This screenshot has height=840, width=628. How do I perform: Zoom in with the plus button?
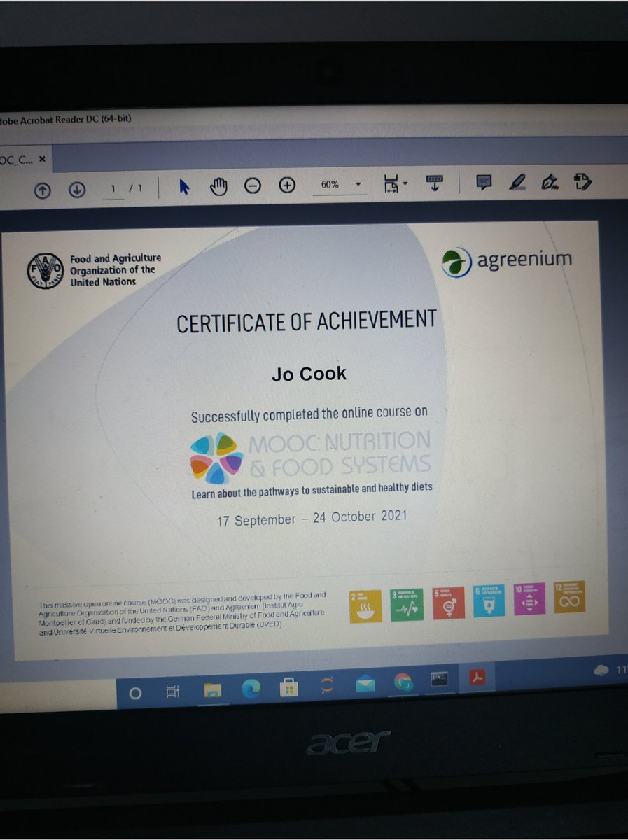(x=287, y=185)
